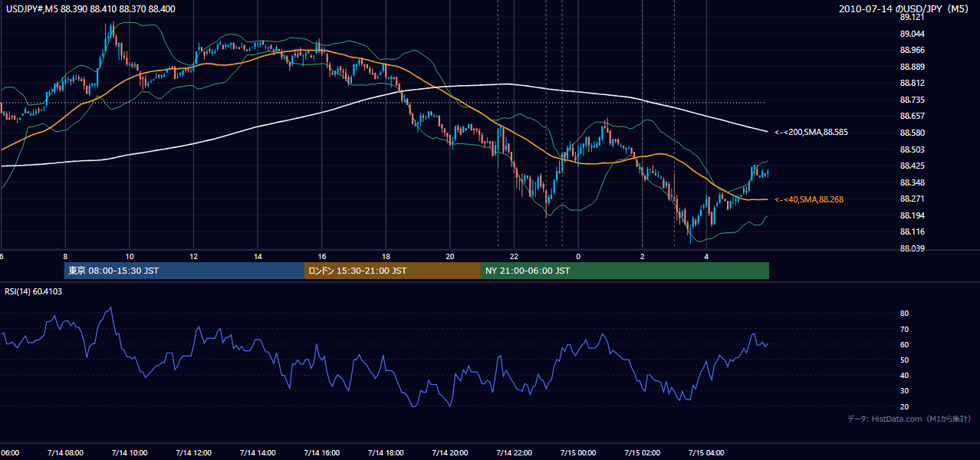Click the 7/14 18:00 bottom time label
Screen dimensions: 980x460
pyautogui.click(x=386, y=452)
